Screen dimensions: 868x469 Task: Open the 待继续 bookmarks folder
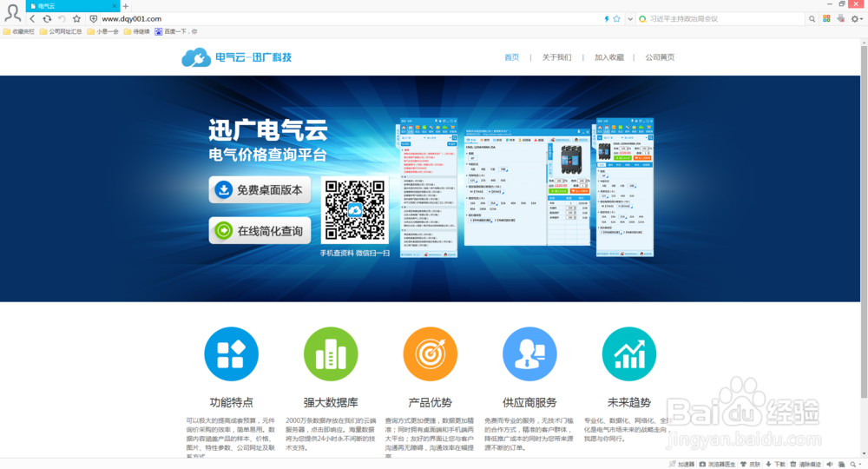point(137,31)
